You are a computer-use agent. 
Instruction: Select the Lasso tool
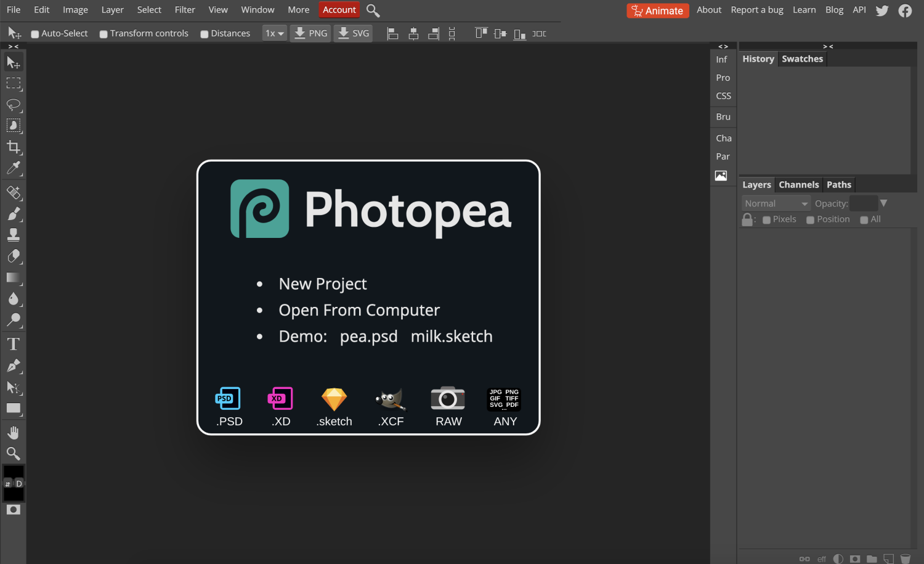(14, 104)
